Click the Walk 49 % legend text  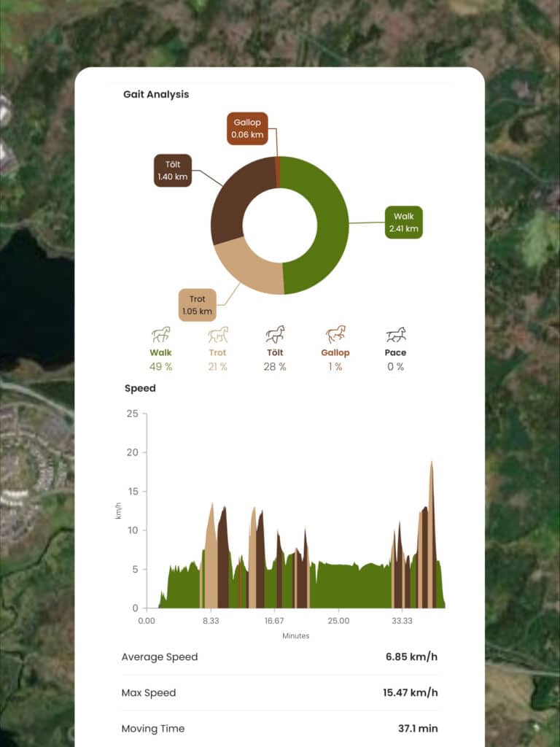point(160,360)
